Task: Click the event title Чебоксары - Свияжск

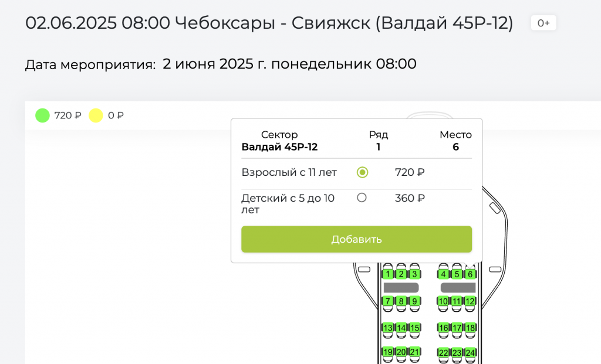Action: coord(269,23)
